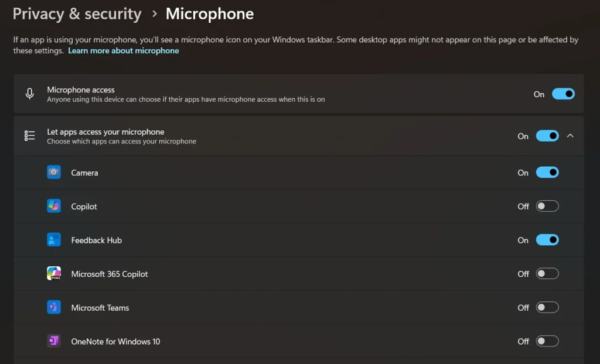Viewport: 600px width, 364px height.
Task: Go back to Privacy & security breadcrumb
Action: pyautogui.click(x=77, y=14)
